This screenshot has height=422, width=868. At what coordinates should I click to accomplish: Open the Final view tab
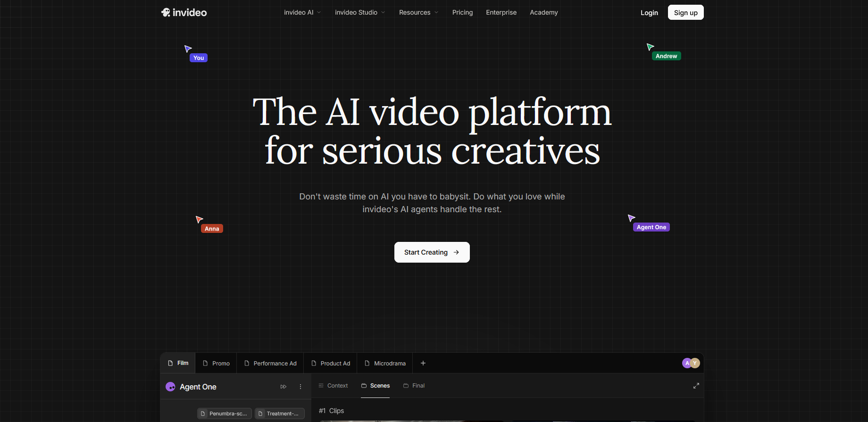414,386
